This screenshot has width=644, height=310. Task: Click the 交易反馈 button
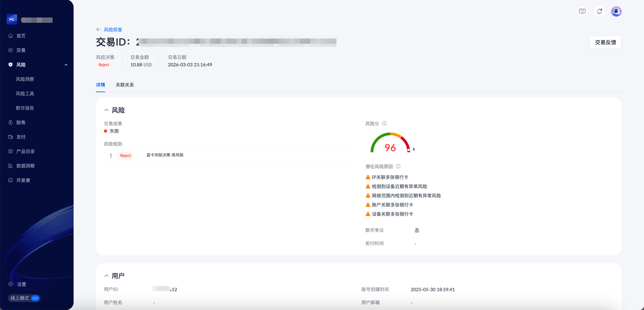click(x=605, y=42)
